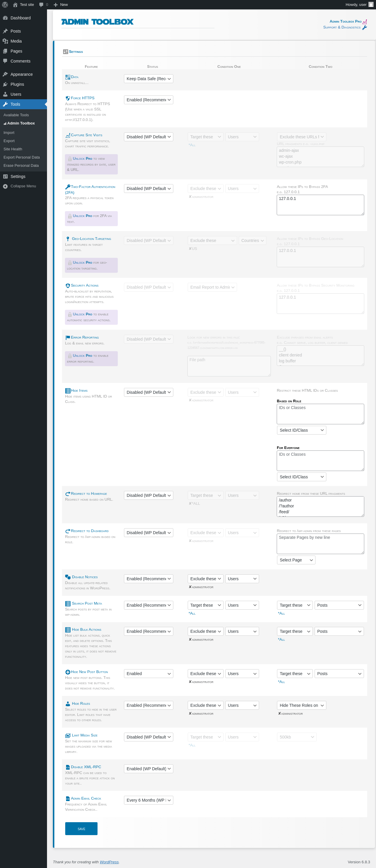Click the user avatar in the admin bar
Image resolution: width=376 pixels, height=868 pixels.
[x=371, y=5]
